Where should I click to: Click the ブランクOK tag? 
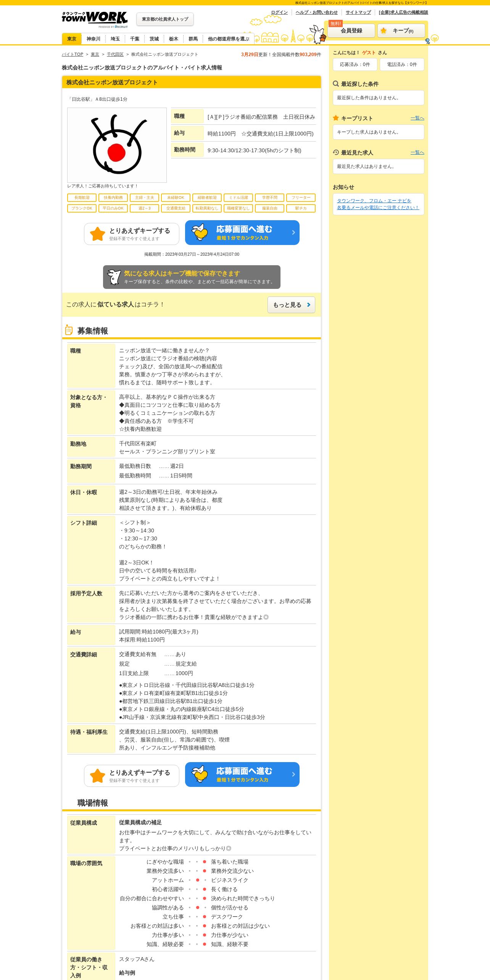click(x=82, y=208)
